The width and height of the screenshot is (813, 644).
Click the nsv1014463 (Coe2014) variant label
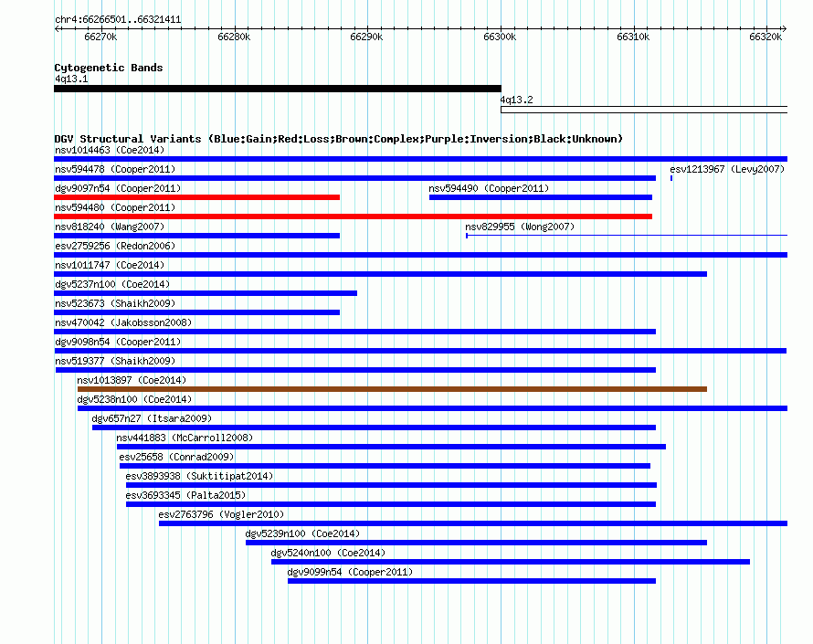click(110, 151)
